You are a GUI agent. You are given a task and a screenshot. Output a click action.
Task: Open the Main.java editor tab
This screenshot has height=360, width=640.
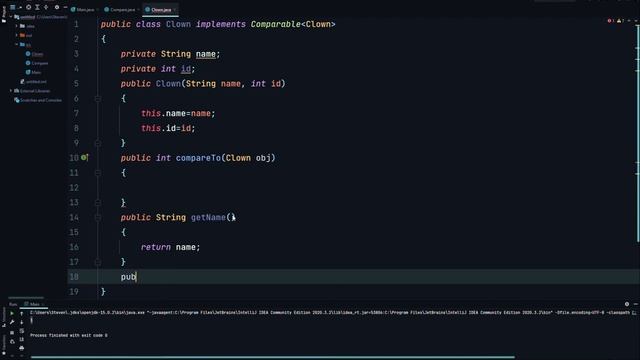point(85,9)
